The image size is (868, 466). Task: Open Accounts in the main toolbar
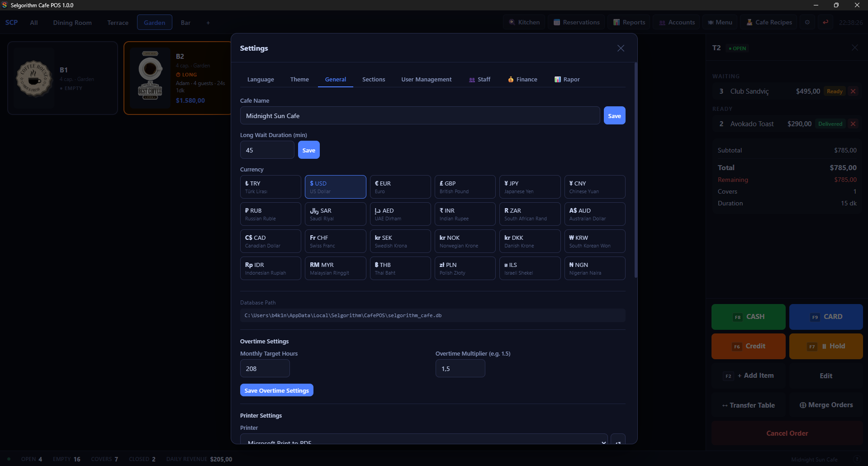[x=677, y=22]
